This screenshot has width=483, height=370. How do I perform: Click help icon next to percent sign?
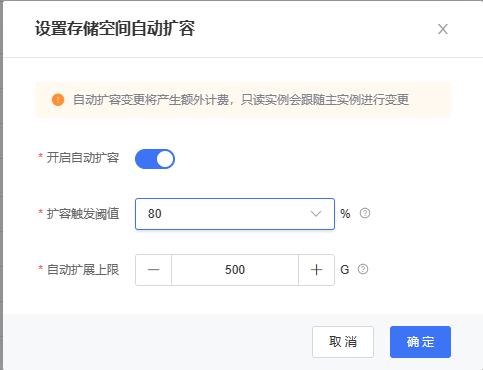365,213
